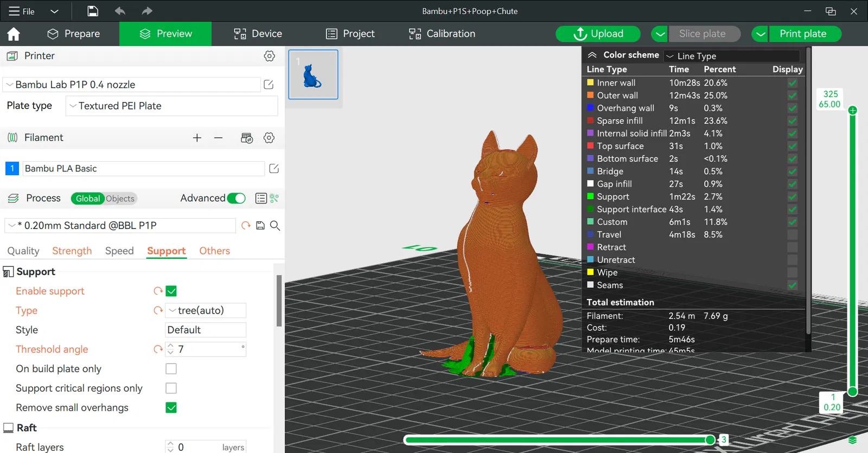Viewport: 868px width, 453px height.
Task: Switch to the Strength tab
Action: [72, 251]
